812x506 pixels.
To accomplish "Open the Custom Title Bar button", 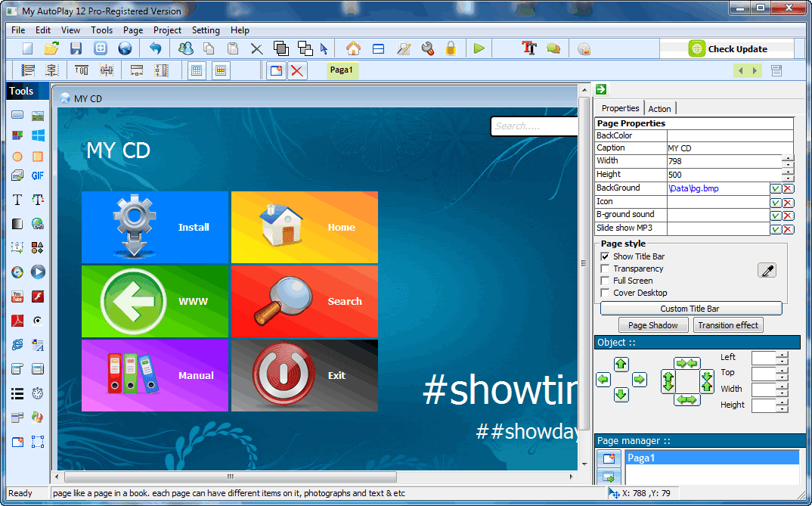I will coord(691,309).
